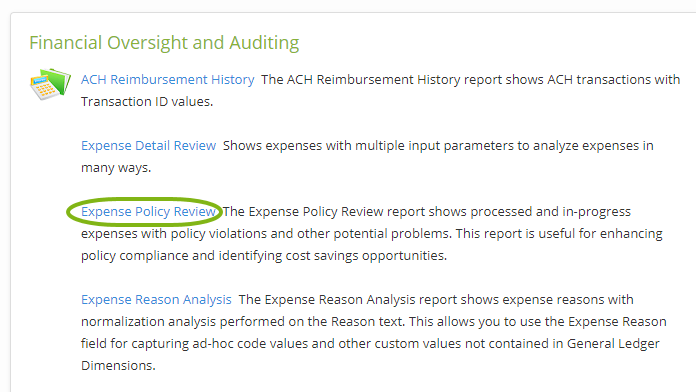Click the 'General Ledger' text in description

[x=613, y=344]
